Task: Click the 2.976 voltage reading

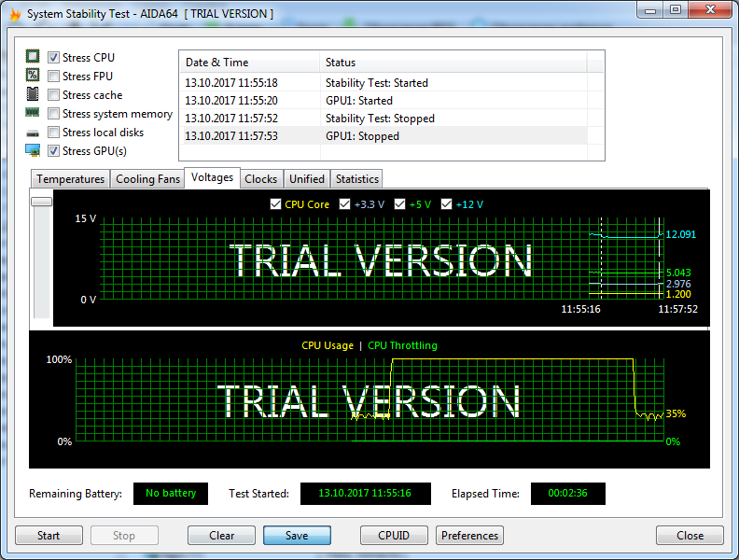Action: pyautogui.click(x=678, y=284)
